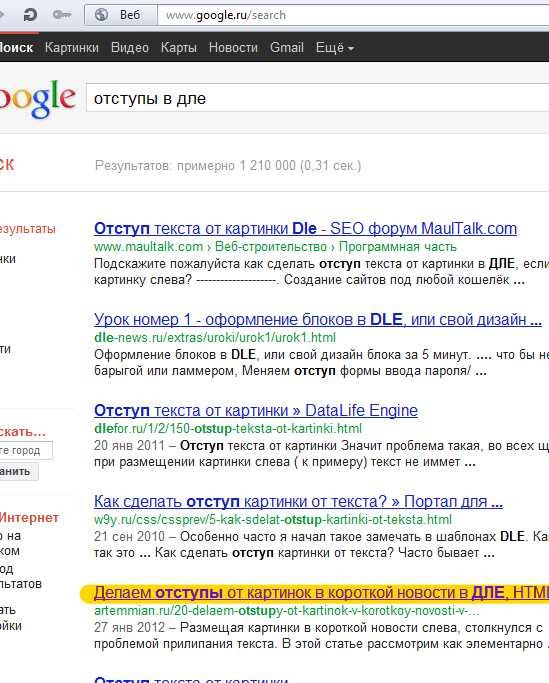Click the key (password wand) icon
The image size is (549, 683).
62,15
